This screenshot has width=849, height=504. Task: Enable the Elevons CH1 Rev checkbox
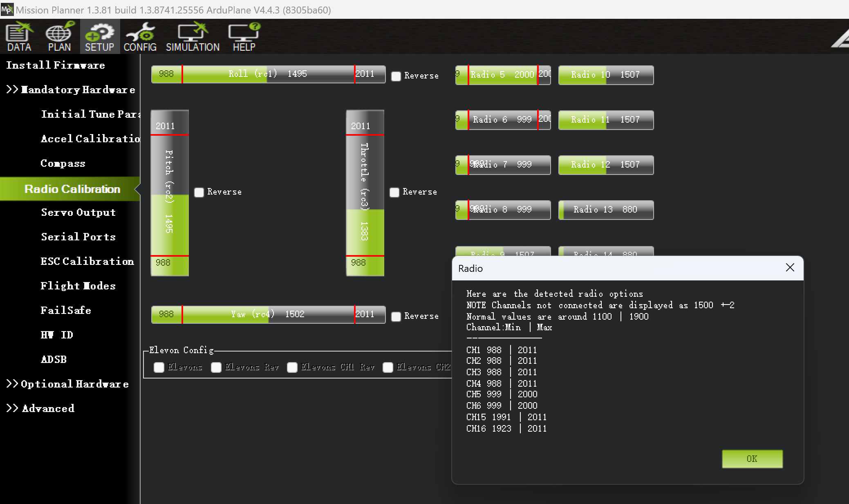pyautogui.click(x=292, y=367)
